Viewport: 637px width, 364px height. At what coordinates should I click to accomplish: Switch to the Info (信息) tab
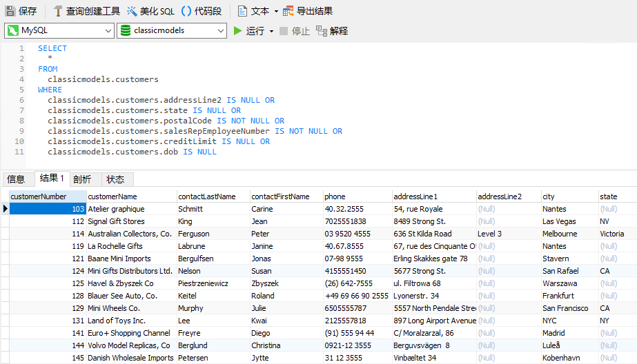tap(17, 179)
